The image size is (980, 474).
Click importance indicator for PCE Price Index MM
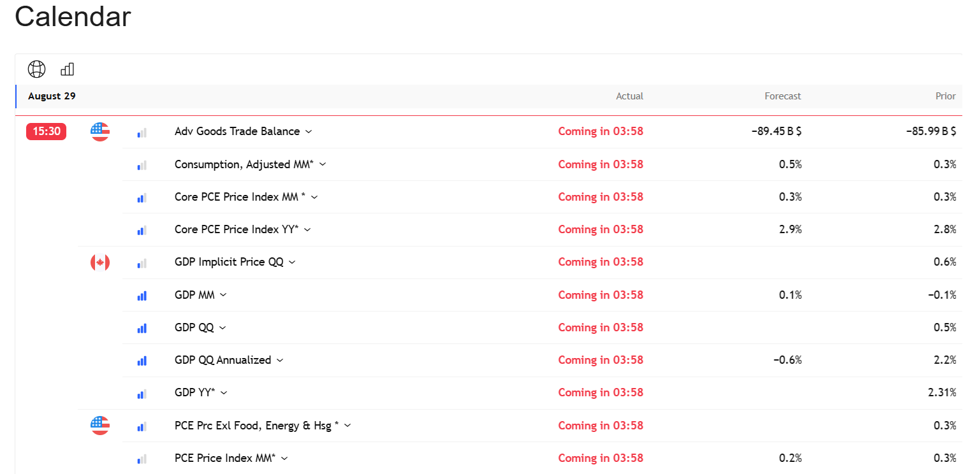click(x=142, y=459)
